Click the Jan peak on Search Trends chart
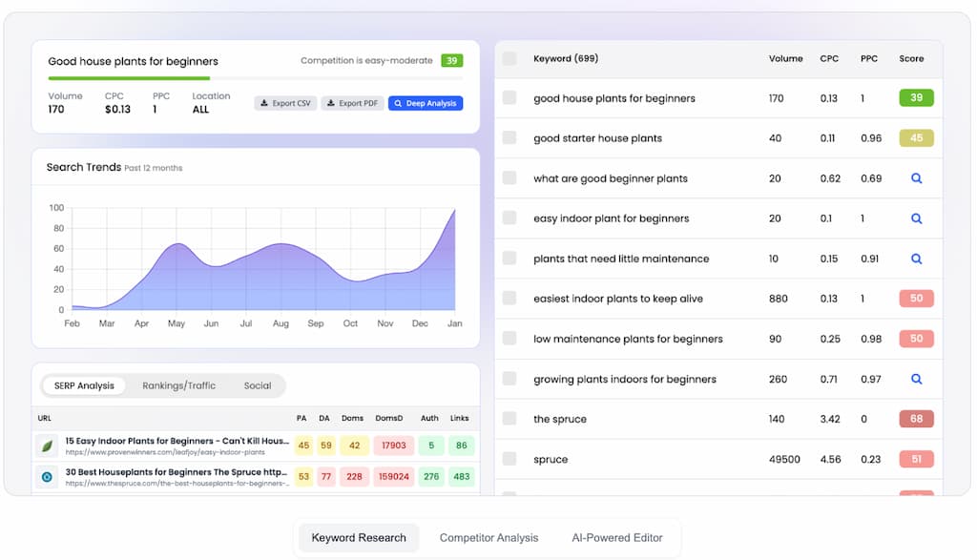Image resolution: width=977 pixels, height=560 pixels. 454,211
